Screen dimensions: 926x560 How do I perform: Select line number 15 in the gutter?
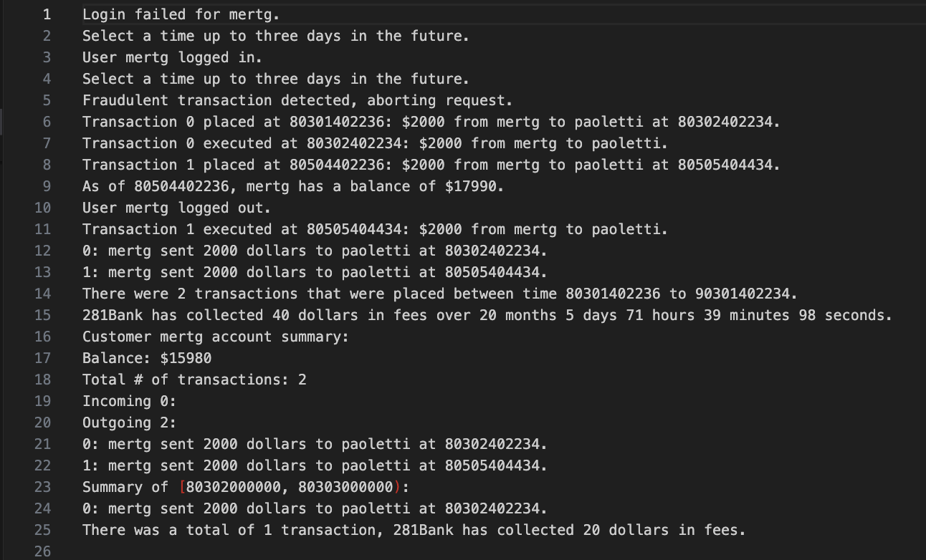coord(42,315)
